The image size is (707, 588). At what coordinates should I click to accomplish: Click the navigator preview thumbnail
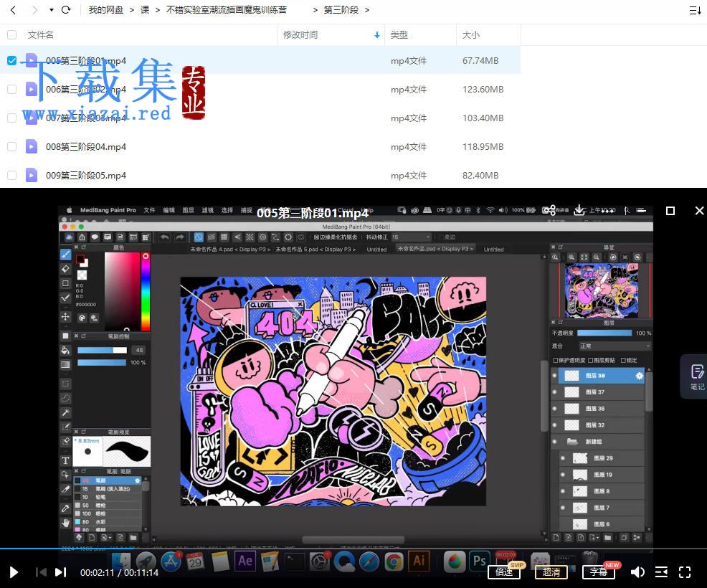(602, 290)
